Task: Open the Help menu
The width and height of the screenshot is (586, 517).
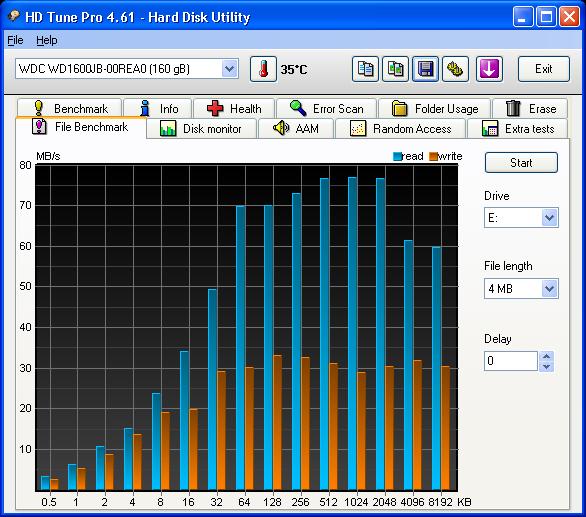Action: tap(47, 40)
